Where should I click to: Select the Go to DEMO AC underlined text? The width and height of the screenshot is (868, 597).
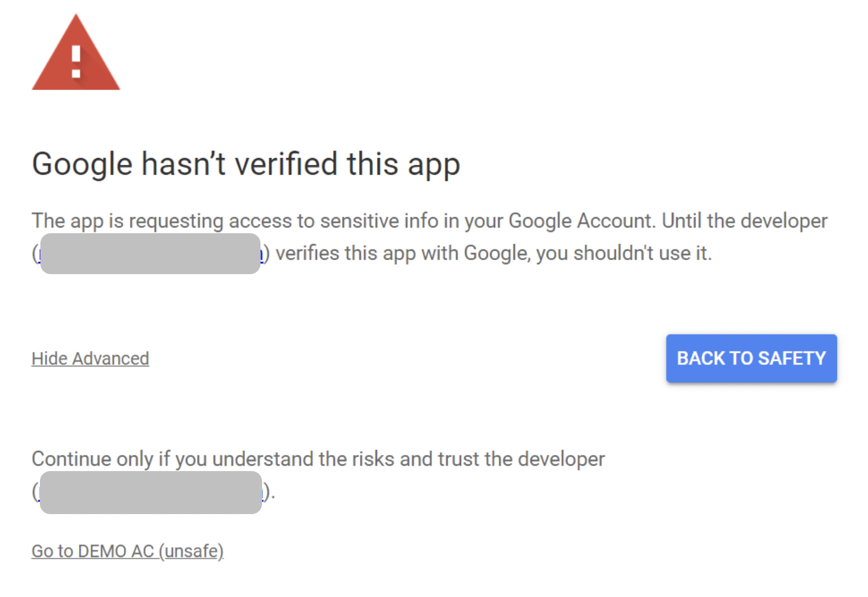93,551
